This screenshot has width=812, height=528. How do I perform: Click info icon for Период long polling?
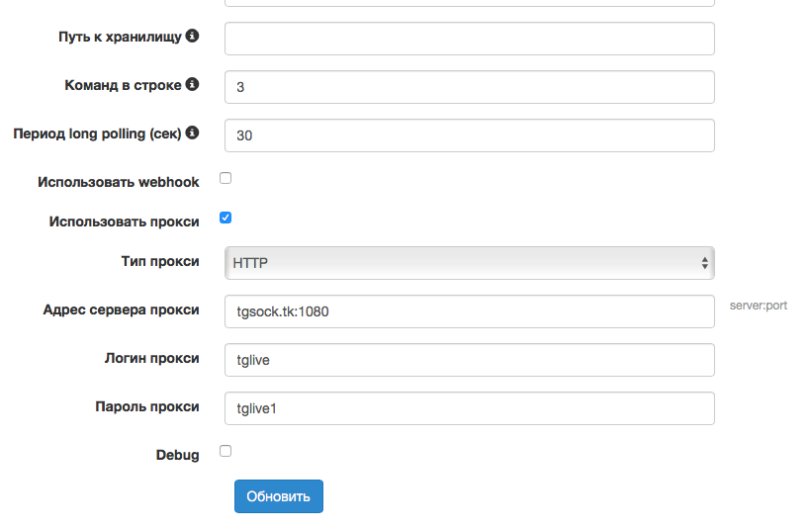pos(193,132)
